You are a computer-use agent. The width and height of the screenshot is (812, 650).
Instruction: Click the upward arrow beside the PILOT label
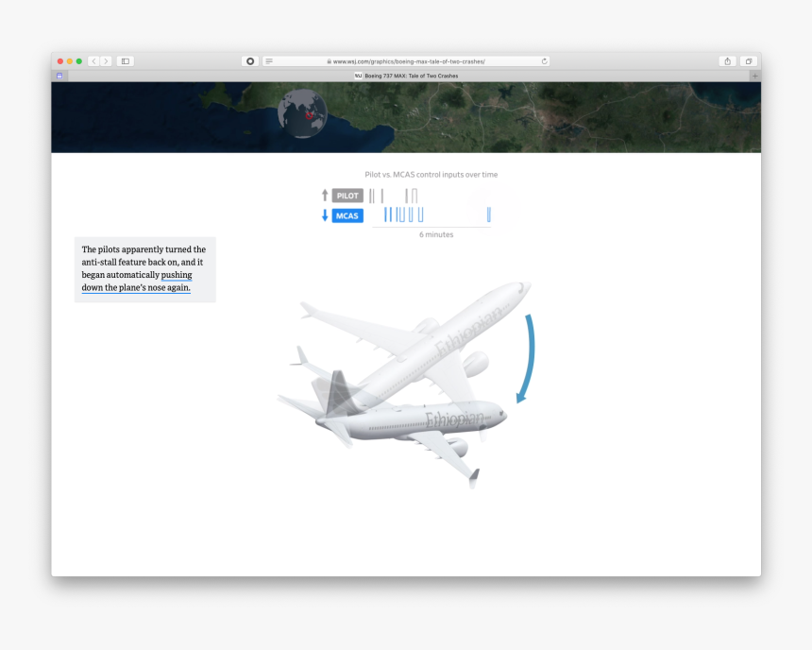click(x=325, y=196)
